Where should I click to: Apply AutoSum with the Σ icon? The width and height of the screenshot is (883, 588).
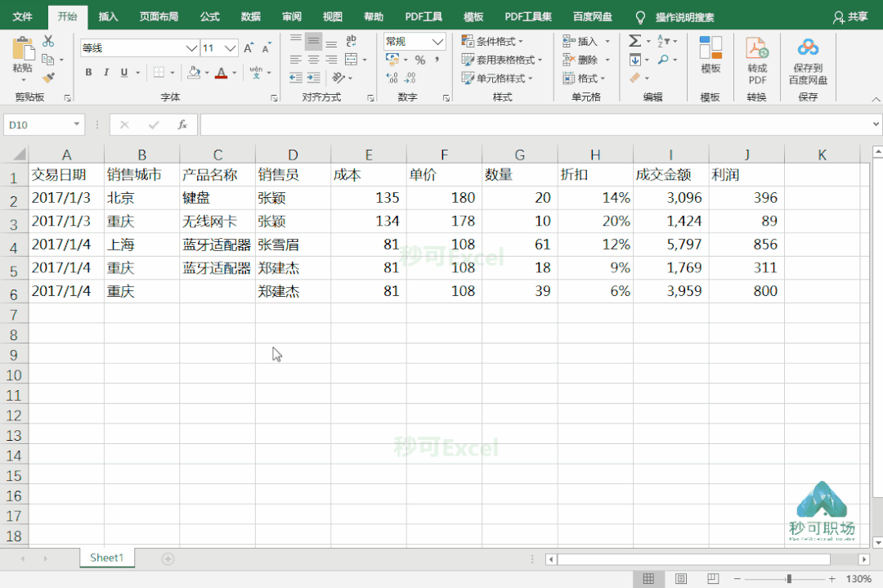pyautogui.click(x=634, y=39)
